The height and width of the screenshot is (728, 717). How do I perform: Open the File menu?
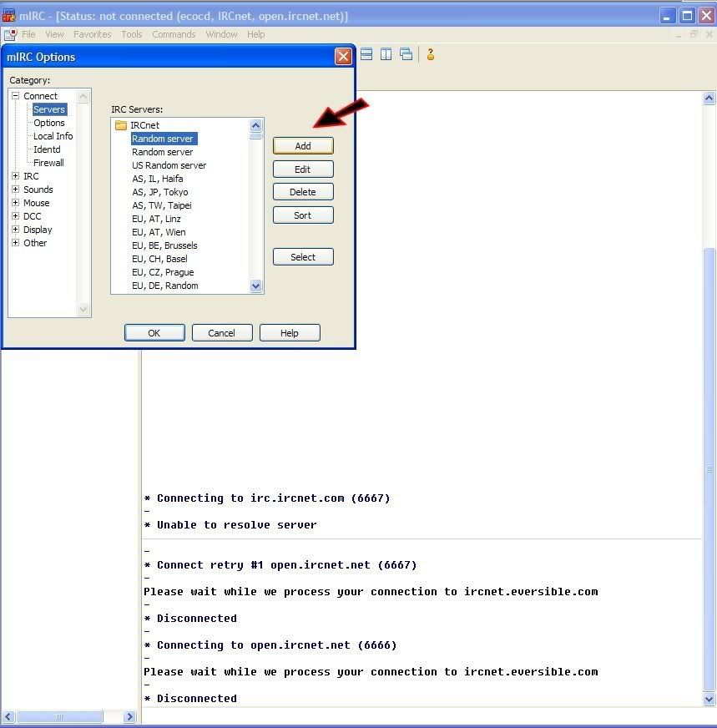tap(28, 34)
